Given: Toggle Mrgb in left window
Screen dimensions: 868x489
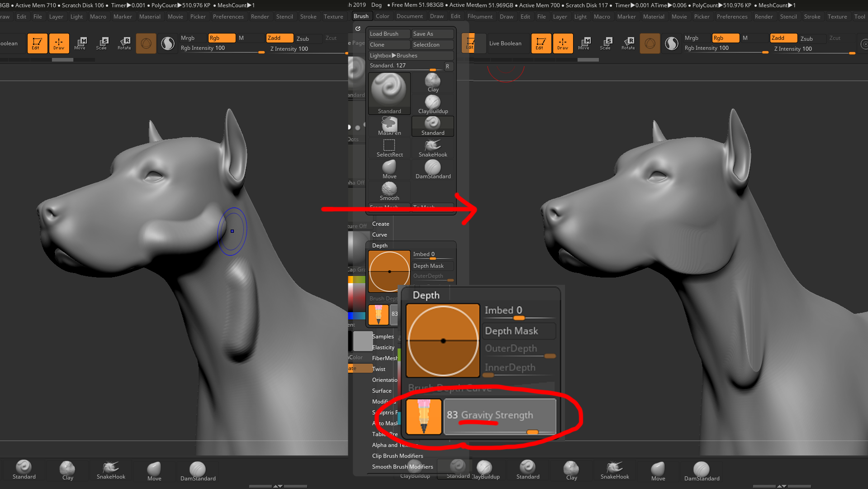Looking at the screenshot, I should [188, 38].
